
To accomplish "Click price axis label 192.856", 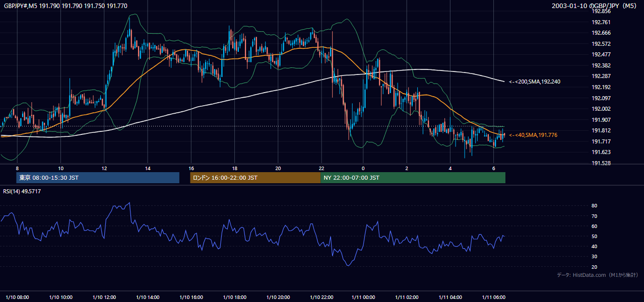I will pyautogui.click(x=601, y=11).
